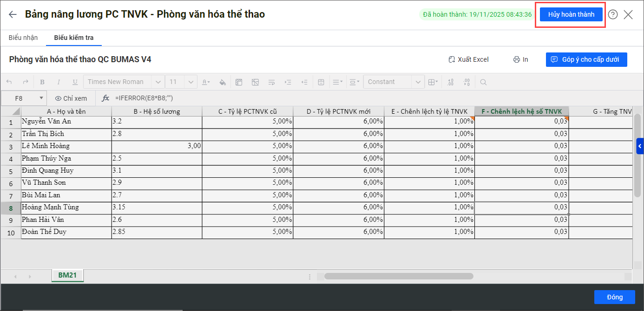Toggle italic formatting in toolbar

(x=59, y=82)
